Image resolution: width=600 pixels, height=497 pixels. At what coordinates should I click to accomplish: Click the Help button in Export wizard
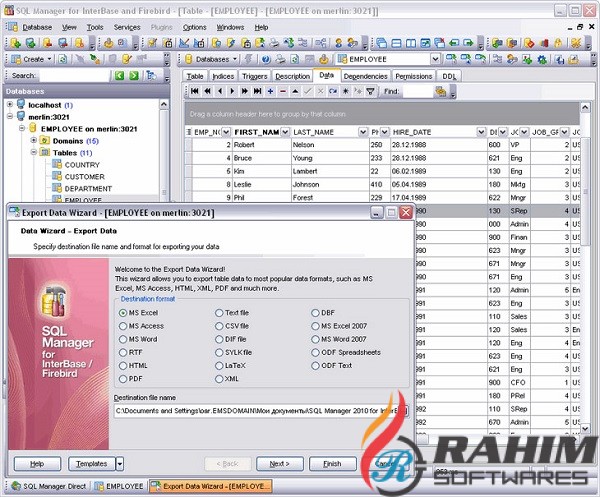[37, 464]
